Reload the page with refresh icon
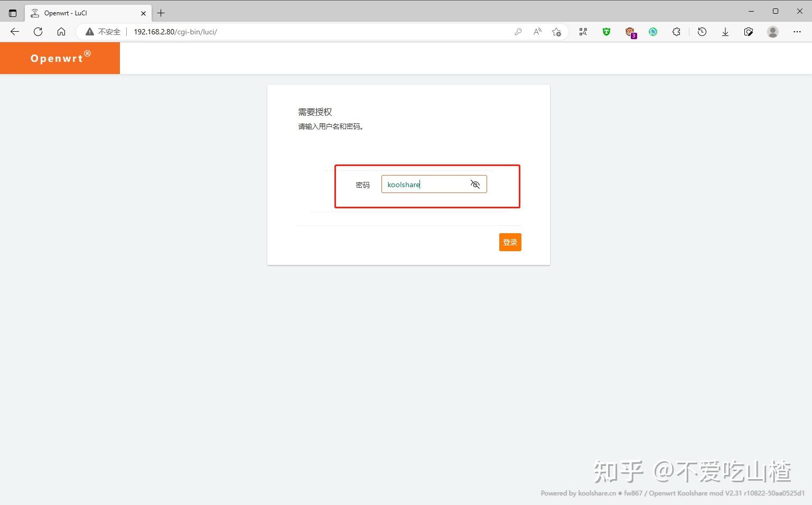Screen dimensions: 812x505 [38, 32]
